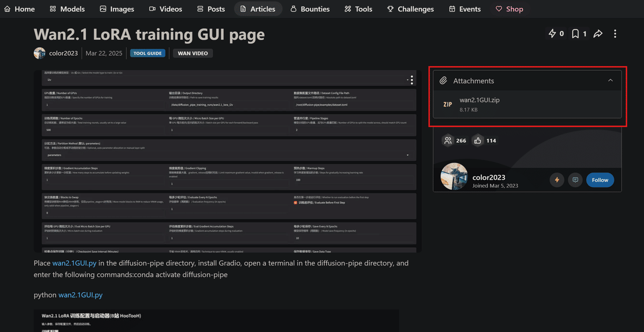The image size is (644, 332).
Task: Open chat with the comment bubble icon
Action: tap(575, 180)
